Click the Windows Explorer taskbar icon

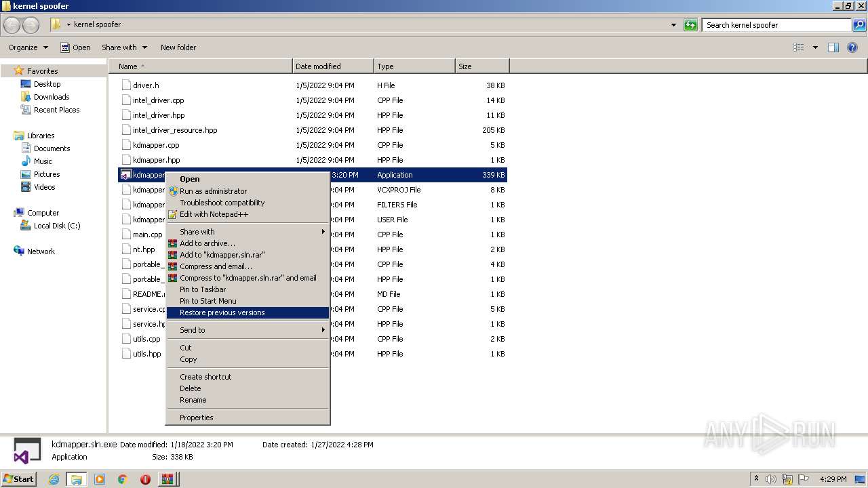pos(76,479)
